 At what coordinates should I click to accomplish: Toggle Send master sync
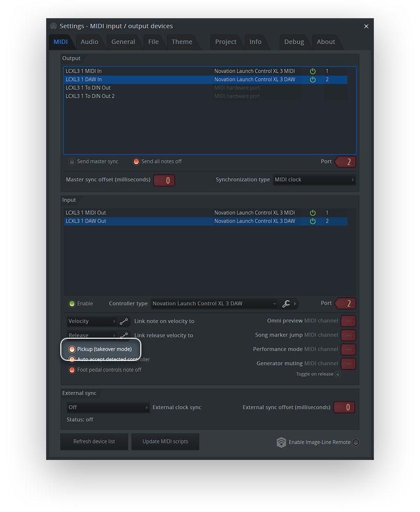pos(72,162)
